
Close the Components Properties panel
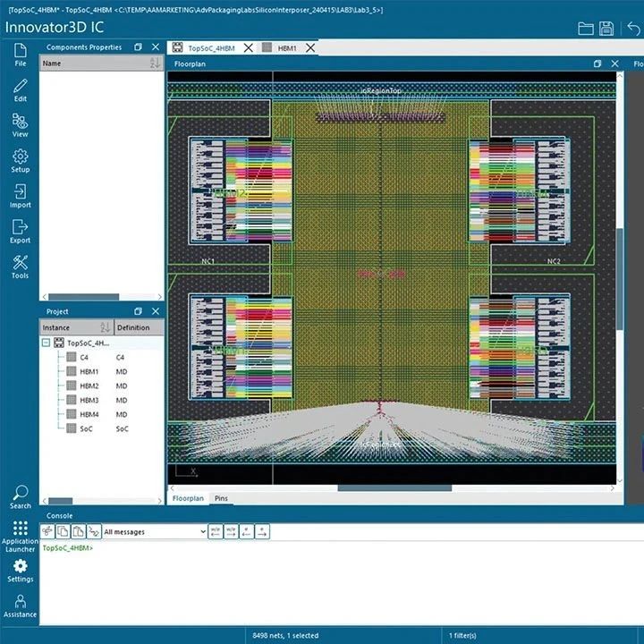(156, 47)
